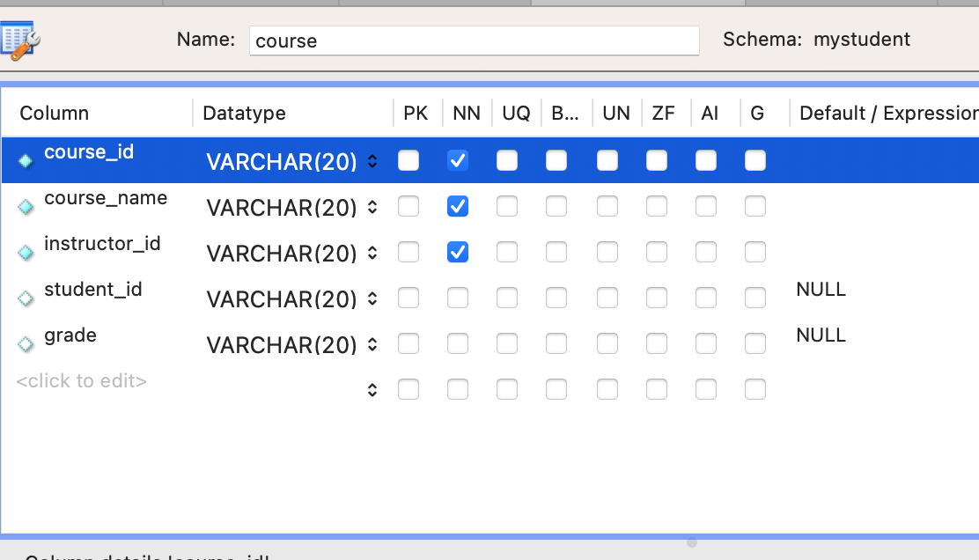Uncheck NN checkbox for course_name
Viewport: 979px width, 560px height.
[458, 206]
